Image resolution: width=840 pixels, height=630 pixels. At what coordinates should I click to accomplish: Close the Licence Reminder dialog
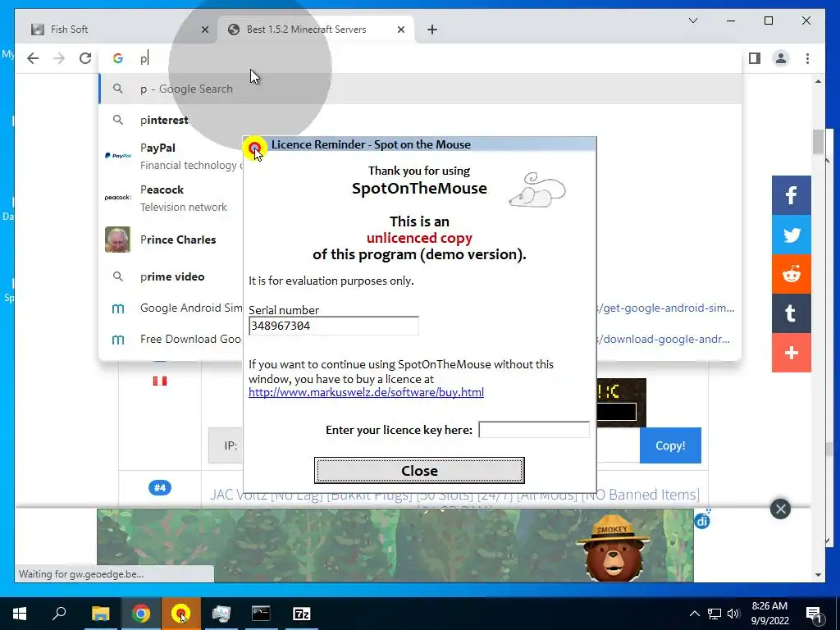pyautogui.click(x=419, y=470)
